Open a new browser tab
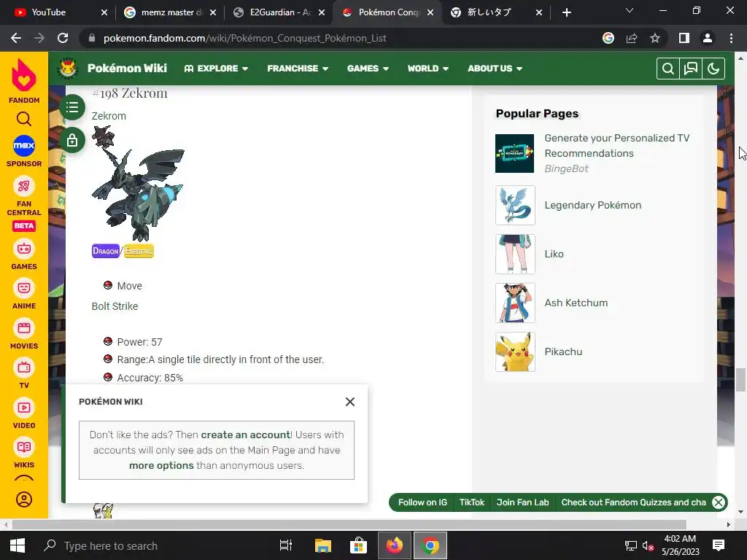747x560 pixels. (x=566, y=12)
